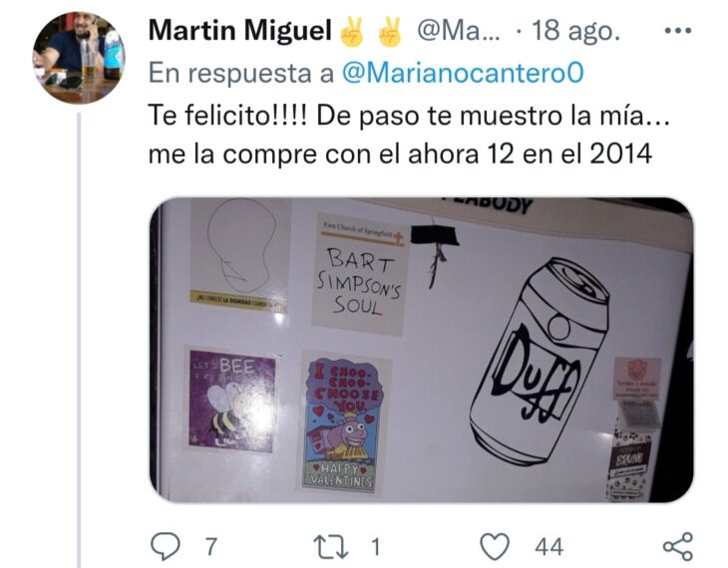Open Martin Miguel's profile picture
The image size is (728, 568).
(79, 57)
